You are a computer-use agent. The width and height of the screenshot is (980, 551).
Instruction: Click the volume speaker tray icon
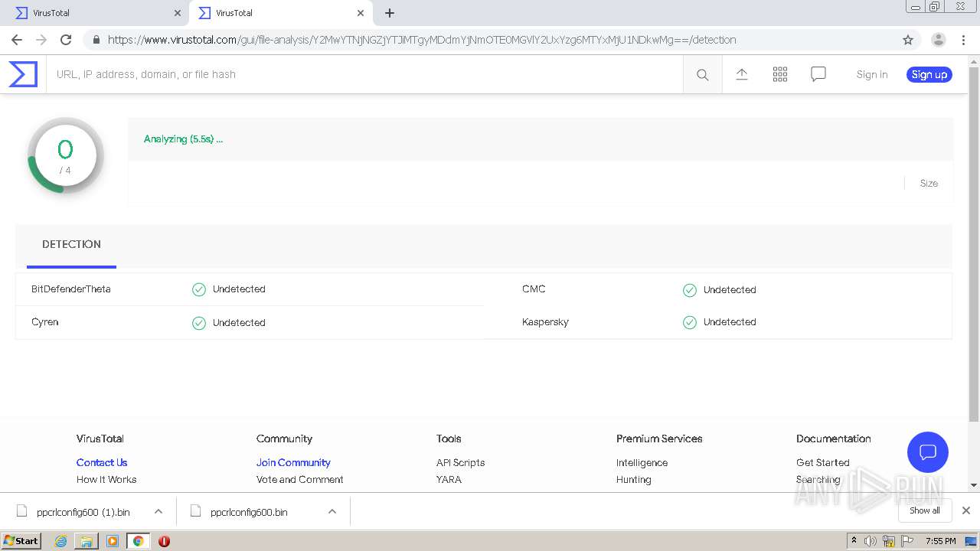pos(871,541)
